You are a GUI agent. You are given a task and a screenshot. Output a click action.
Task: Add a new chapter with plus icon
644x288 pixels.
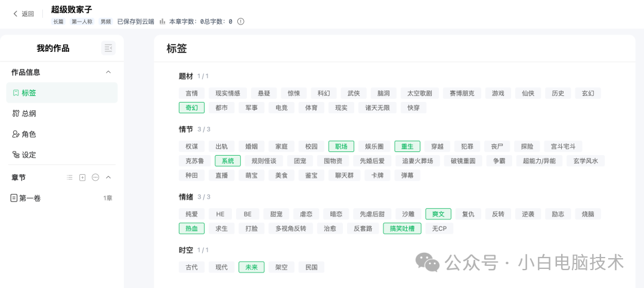pos(82,178)
